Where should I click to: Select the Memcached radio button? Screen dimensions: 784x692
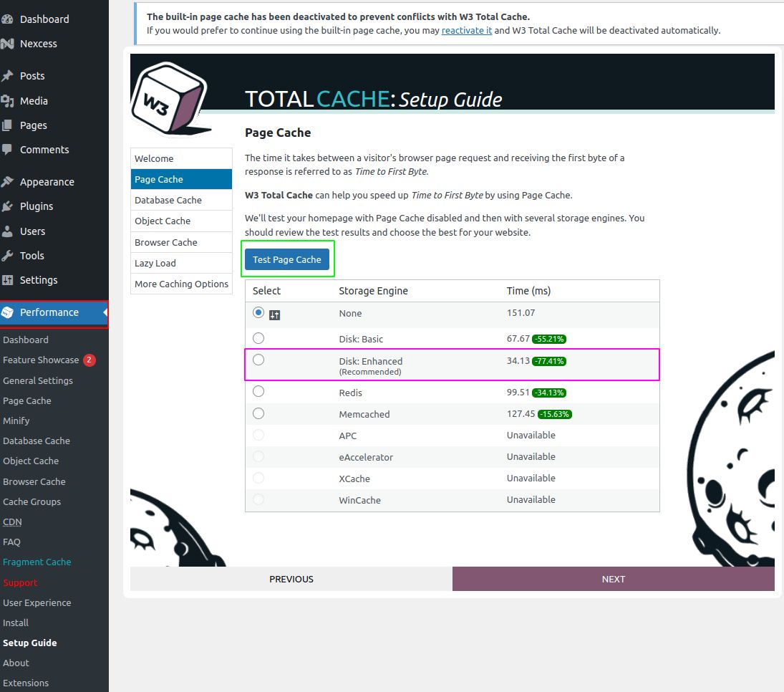pos(258,413)
